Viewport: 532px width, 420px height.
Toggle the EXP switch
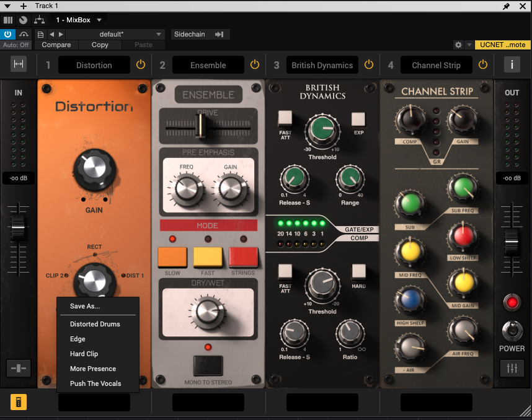358,120
